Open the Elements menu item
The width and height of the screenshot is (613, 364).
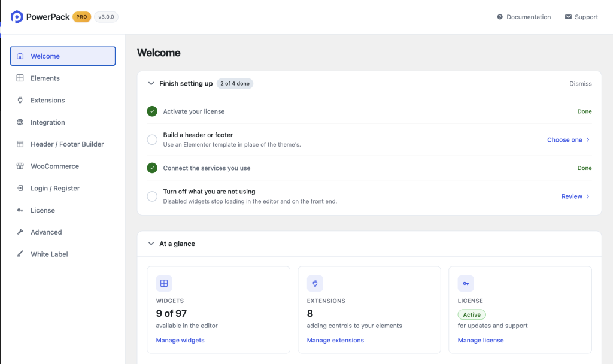click(63, 78)
